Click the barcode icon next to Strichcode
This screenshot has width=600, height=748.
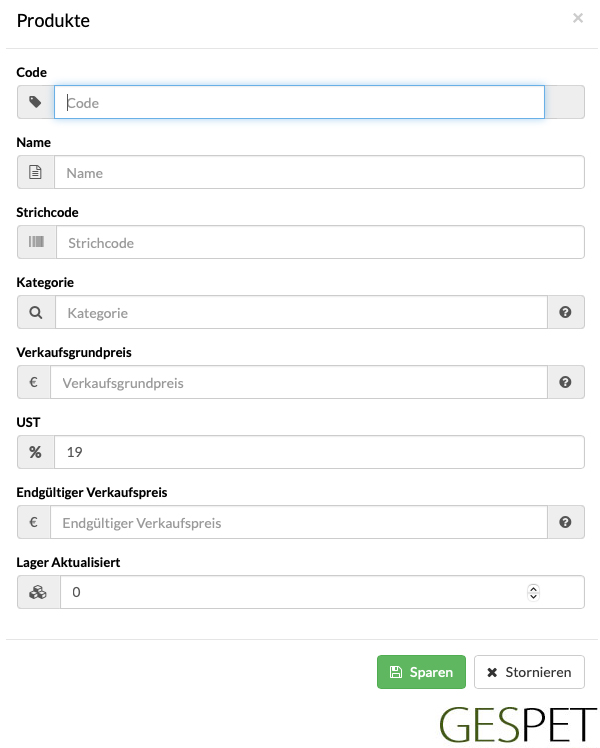(36, 242)
